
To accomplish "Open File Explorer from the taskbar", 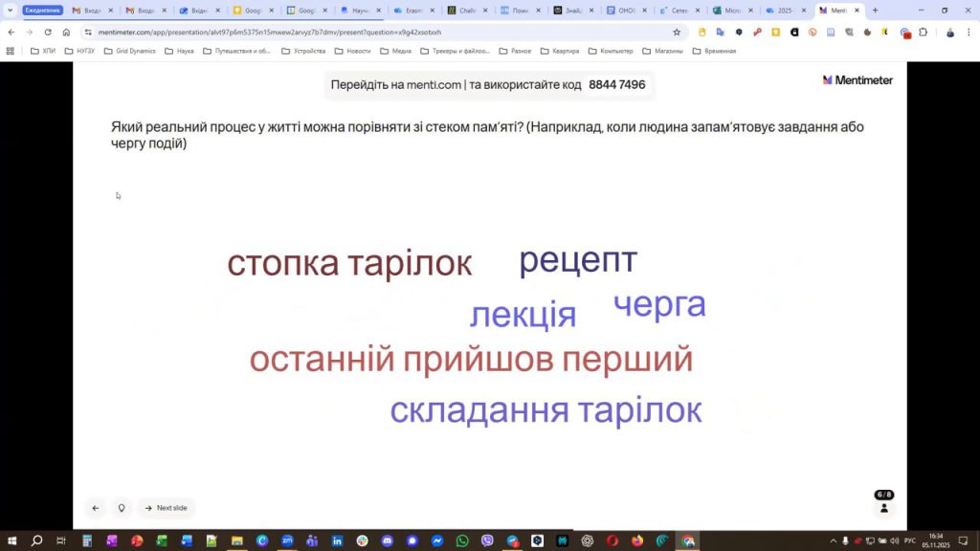I will (237, 540).
